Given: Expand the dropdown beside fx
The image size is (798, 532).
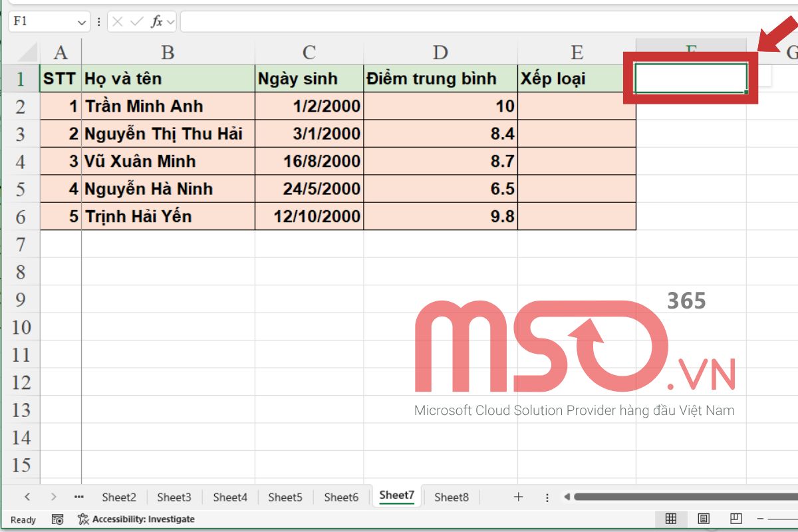Looking at the screenshot, I should [x=170, y=22].
